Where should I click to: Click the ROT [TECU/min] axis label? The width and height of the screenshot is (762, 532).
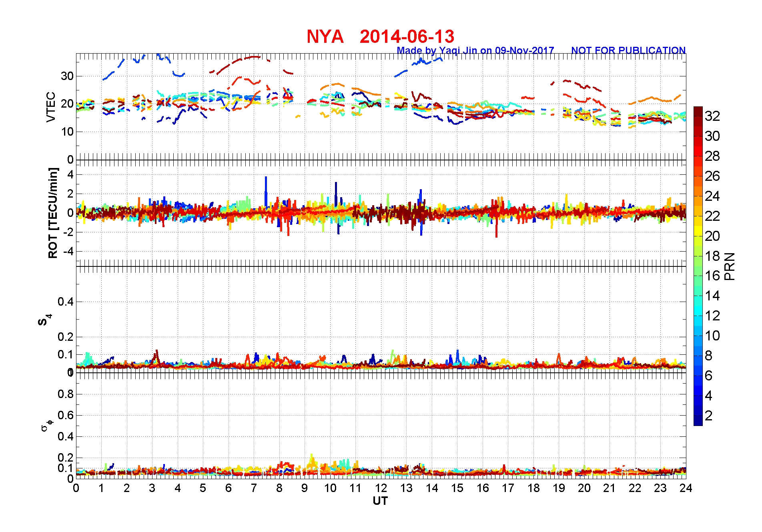click(x=53, y=213)
